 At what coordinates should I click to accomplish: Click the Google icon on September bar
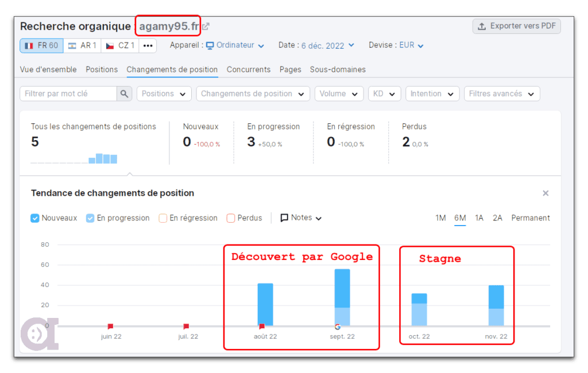coord(338,325)
